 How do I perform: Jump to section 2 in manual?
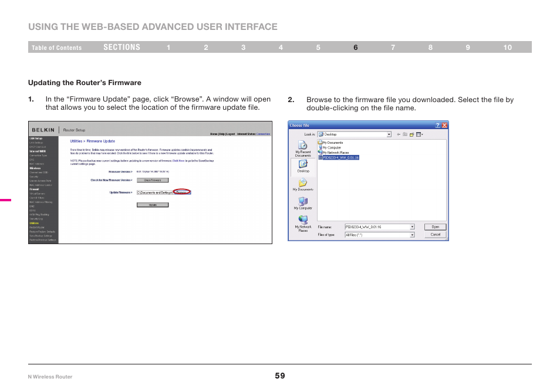tap(206, 48)
